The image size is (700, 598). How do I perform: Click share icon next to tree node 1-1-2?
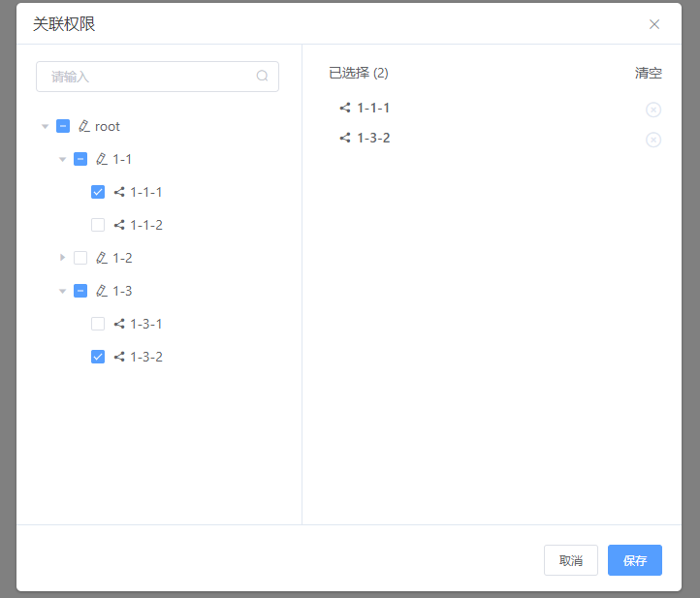pyautogui.click(x=119, y=225)
